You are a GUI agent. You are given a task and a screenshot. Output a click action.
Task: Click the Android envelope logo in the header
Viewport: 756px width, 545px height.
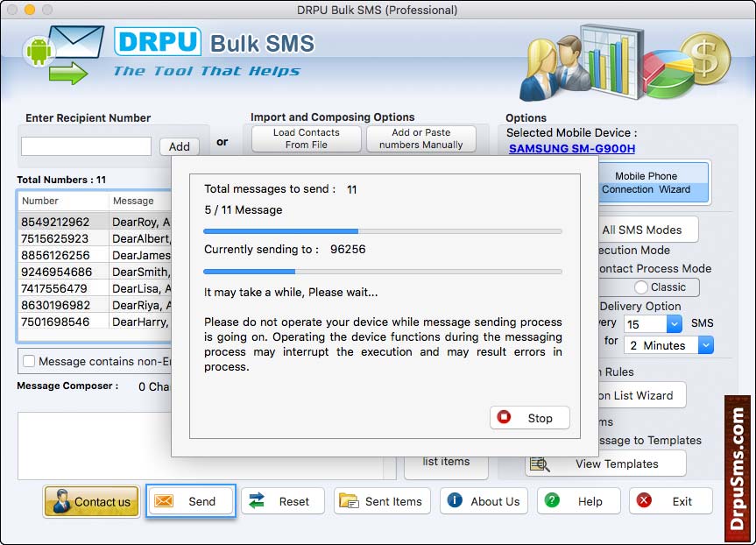63,55
